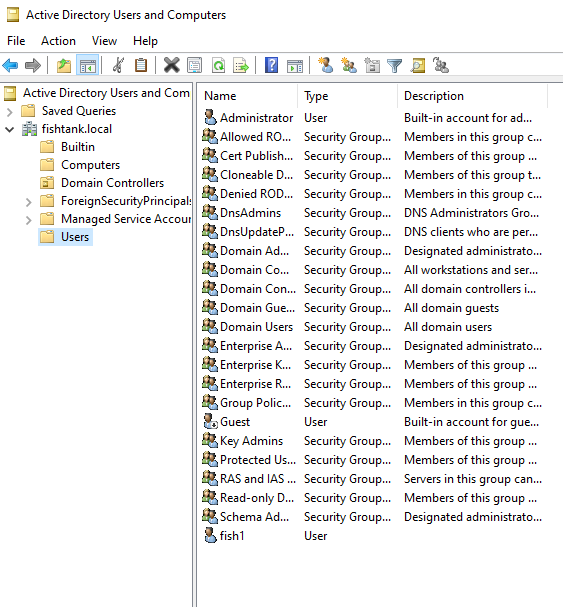Open the Action menu
Screen dimensions: 563x607
(x=58, y=41)
